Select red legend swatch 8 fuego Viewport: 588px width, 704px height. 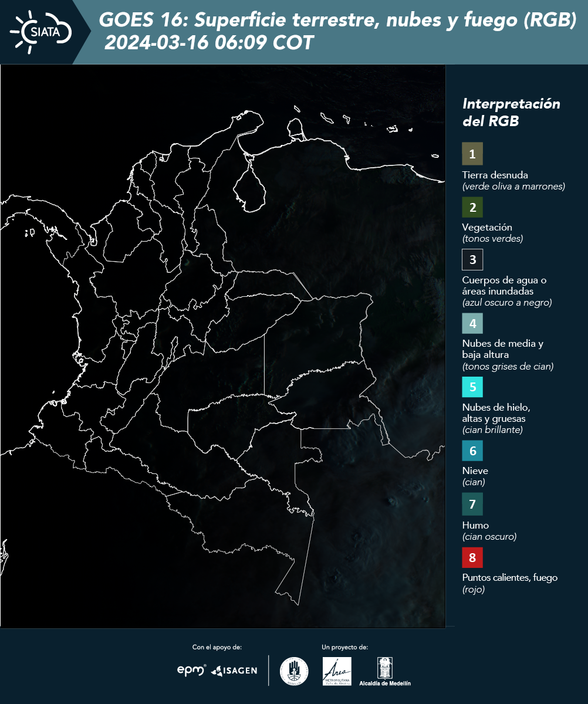(x=472, y=557)
